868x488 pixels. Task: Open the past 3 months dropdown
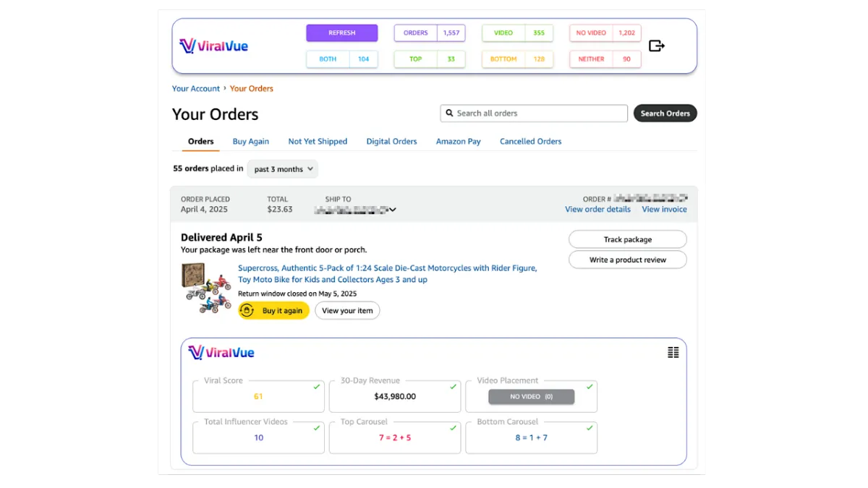(283, 169)
